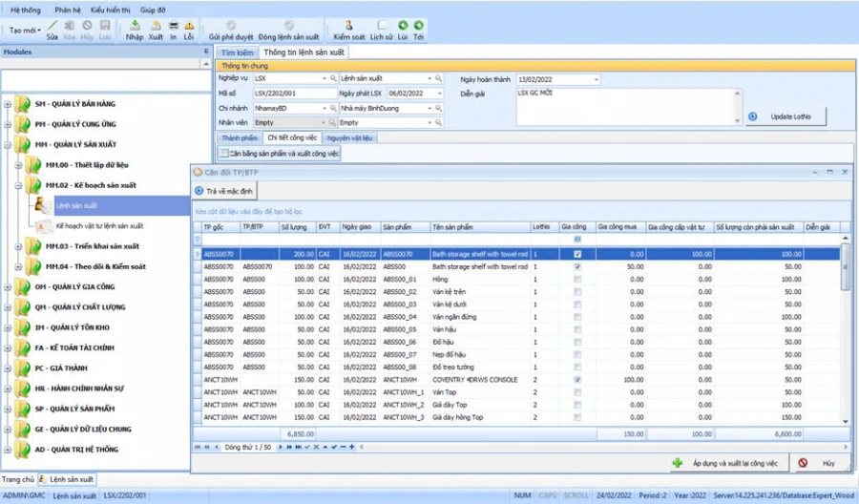Click the Xóa delete toolbar icon
The width and height of the screenshot is (859, 504).
(69, 26)
